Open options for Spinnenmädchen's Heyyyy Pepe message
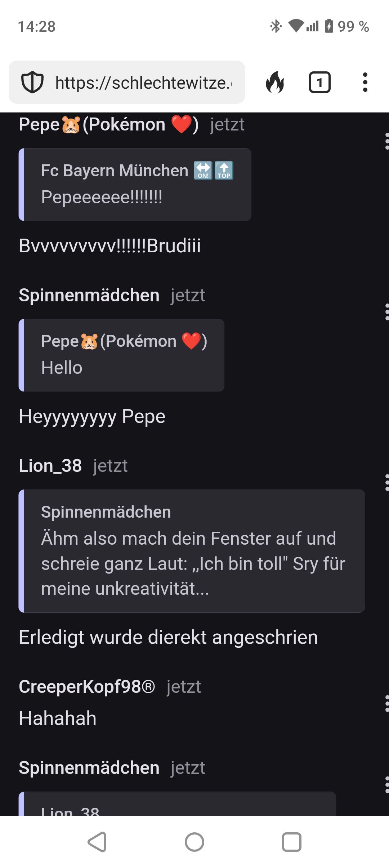Viewport: 389px width, 868px height. coord(386,312)
